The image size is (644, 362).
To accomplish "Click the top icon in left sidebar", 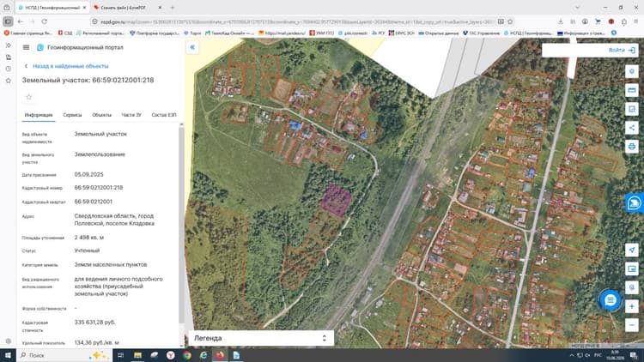I will 9,45.
